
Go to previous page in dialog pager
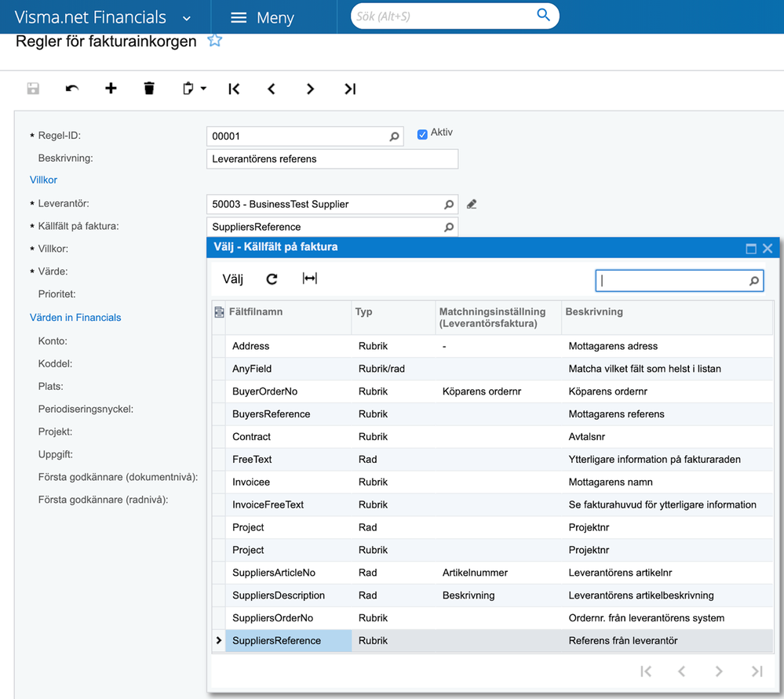tap(681, 671)
